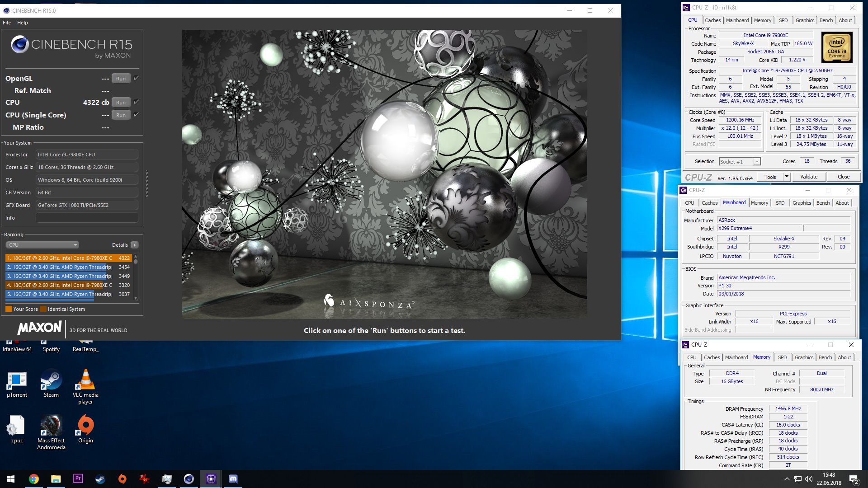This screenshot has height=488, width=868.
Task: Select ranking entry with score 3037
Action: tap(69, 294)
